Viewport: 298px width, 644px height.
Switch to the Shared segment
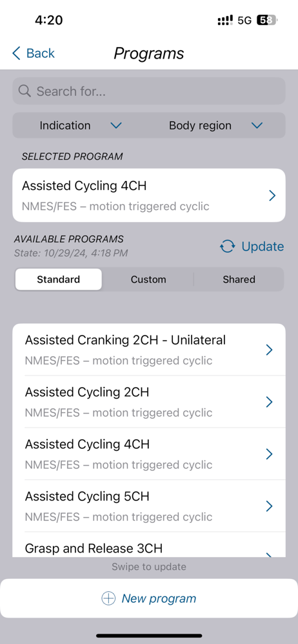pyautogui.click(x=239, y=279)
